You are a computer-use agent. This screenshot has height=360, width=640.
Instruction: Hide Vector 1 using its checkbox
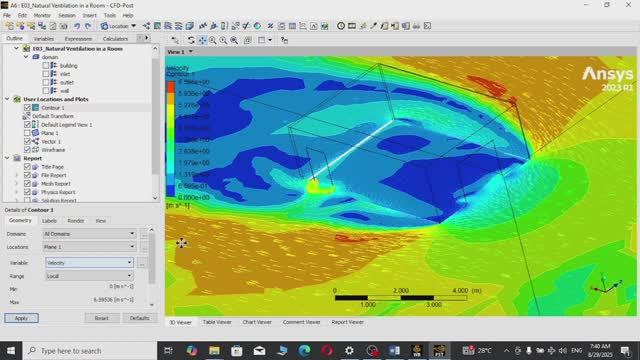[27, 141]
